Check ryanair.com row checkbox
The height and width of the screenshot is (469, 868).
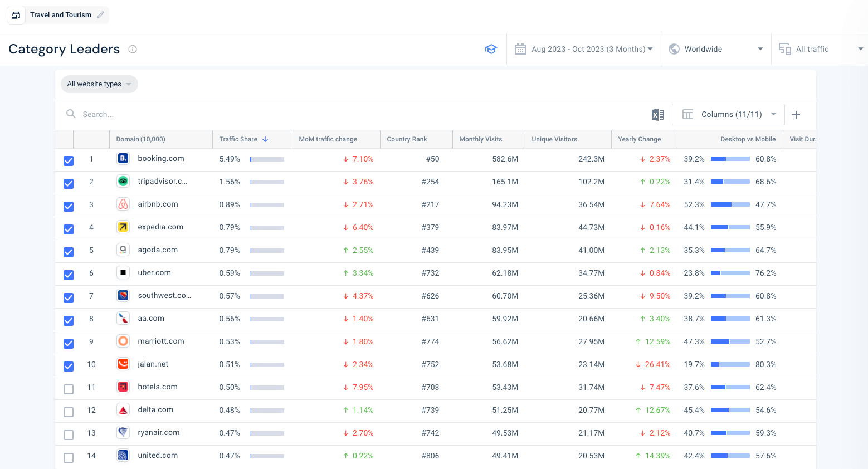[x=69, y=435]
